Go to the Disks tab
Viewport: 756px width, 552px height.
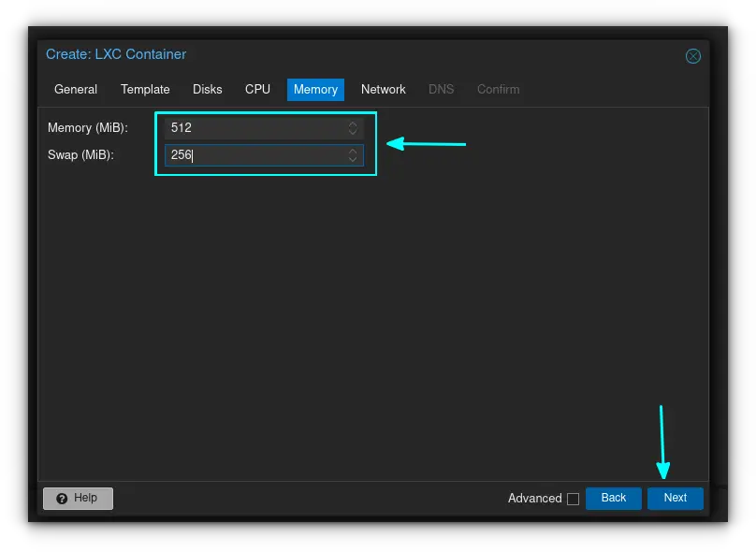pos(208,89)
